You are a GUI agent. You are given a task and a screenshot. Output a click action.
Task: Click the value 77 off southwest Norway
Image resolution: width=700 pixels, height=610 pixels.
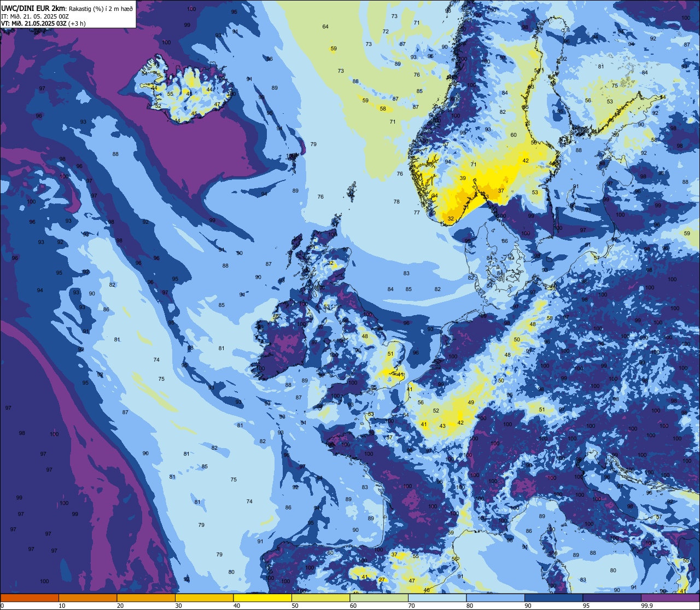coord(417,212)
